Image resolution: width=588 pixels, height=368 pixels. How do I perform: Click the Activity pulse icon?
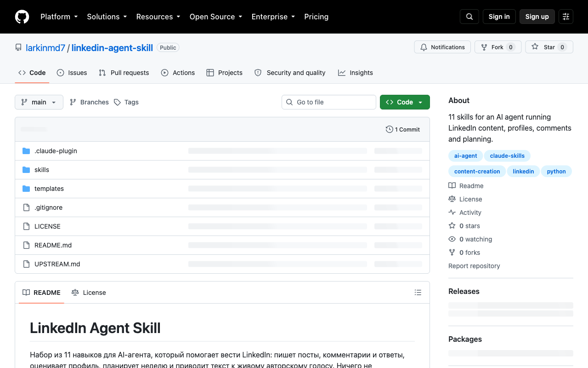452,213
